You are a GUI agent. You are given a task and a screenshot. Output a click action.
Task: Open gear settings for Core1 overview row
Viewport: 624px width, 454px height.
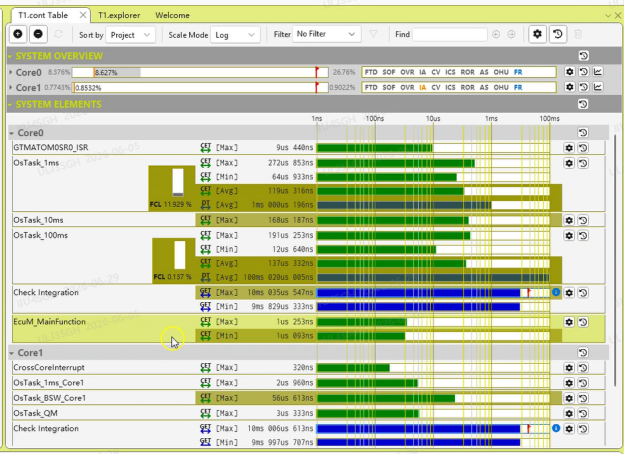click(569, 87)
